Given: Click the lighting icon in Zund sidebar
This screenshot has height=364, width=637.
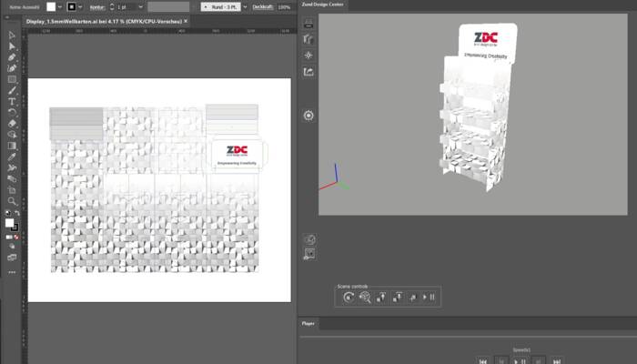Looking at the screenshot, I should pyautogui.click(x=309, y=55).
